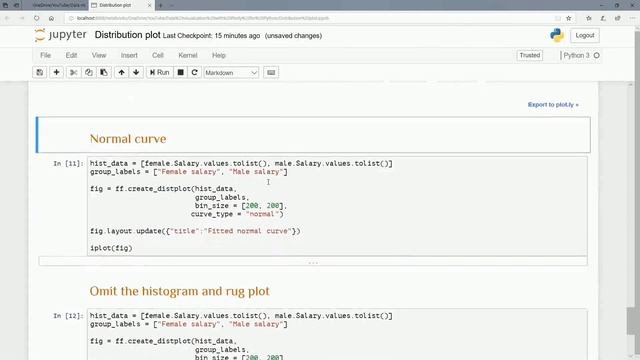
Task: Click the Python logo icon
Action: coord(557,35)
